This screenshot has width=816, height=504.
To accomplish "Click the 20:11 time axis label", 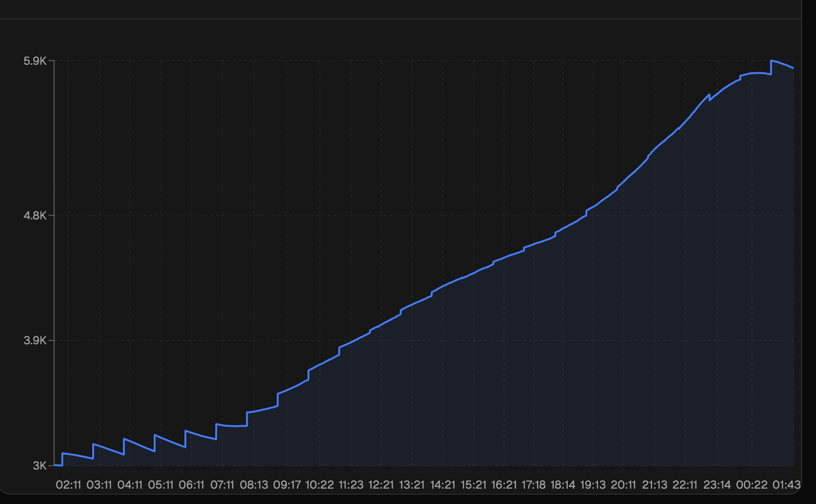I will click(623, 485).
